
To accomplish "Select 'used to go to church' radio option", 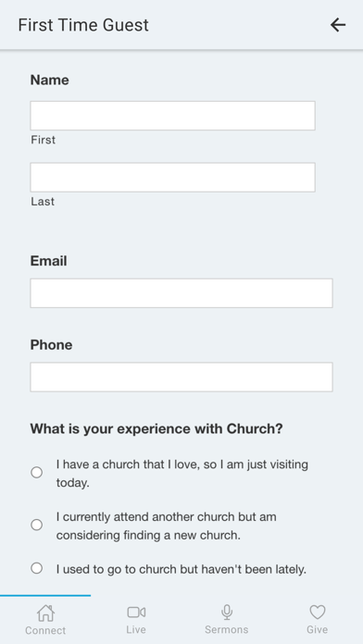I will coord(37,568).
